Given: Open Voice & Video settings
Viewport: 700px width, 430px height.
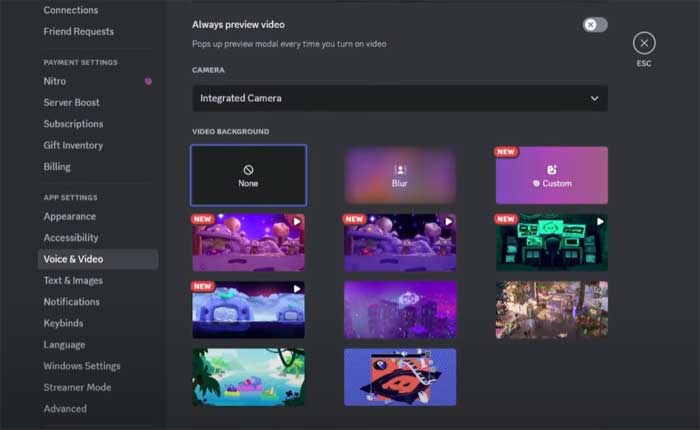Looking at the screenshot, I should pyautogui.click(x=73, y=259).
